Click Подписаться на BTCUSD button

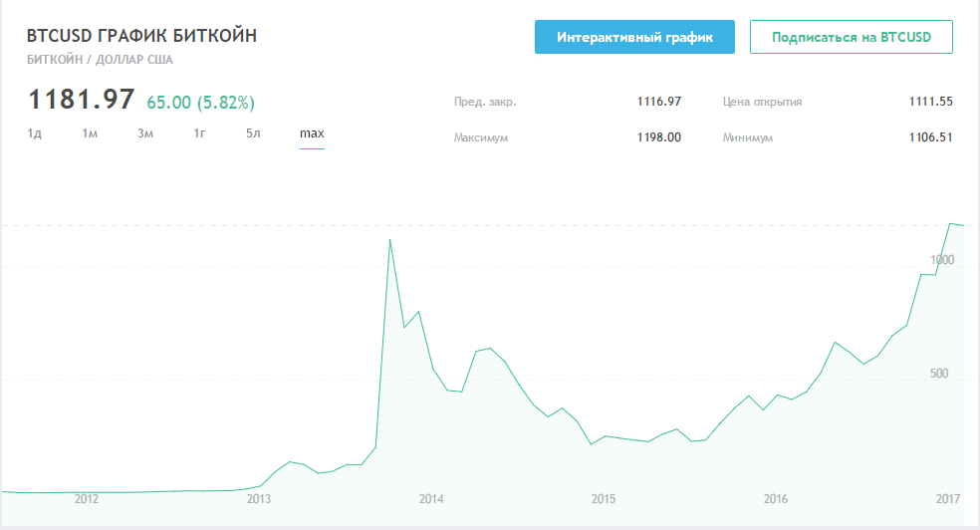[x=852, y=37]
